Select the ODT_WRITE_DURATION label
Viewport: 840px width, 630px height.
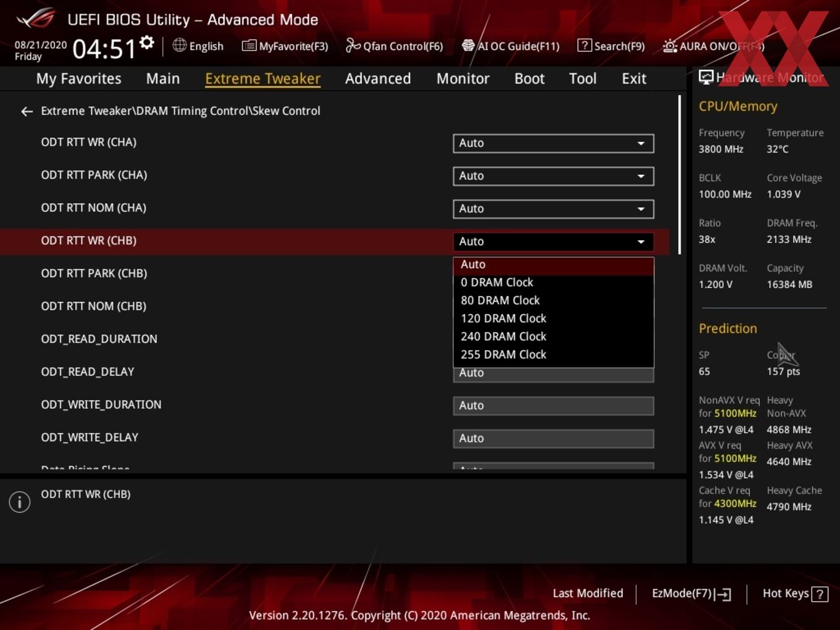click(101, 405)
